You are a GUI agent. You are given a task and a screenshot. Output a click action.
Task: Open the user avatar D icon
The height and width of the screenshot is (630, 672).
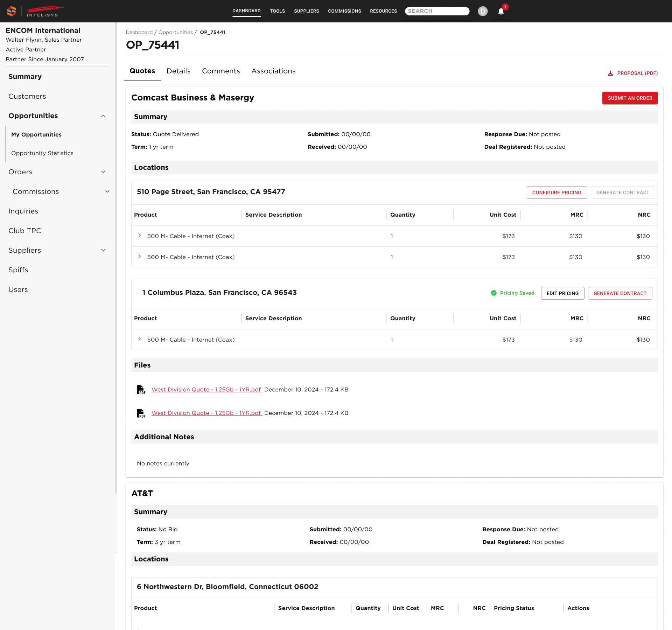(483, 11)
